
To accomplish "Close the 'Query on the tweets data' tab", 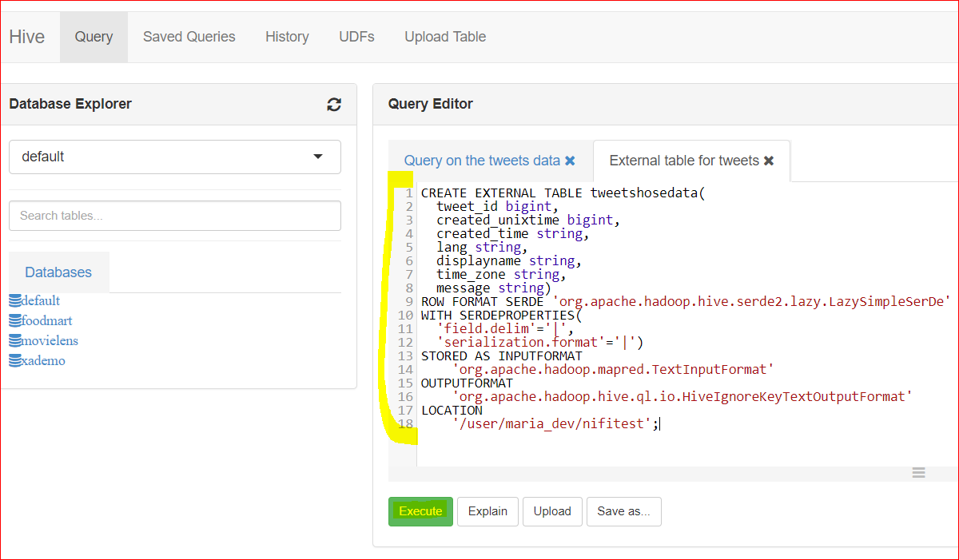I will pos(570,161).
